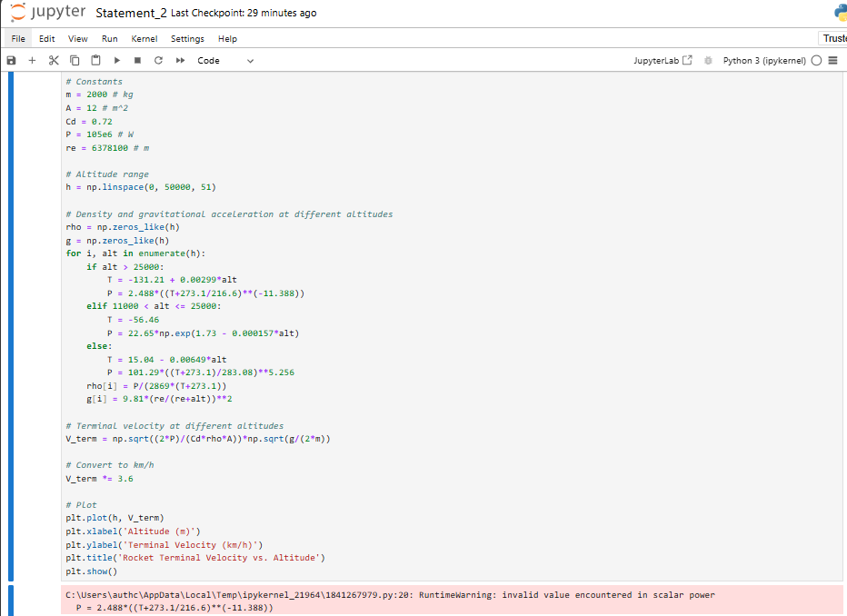Open the notebook hamburger menu
Viewport: 847px width, 616px height.
(x=832, y=60)
